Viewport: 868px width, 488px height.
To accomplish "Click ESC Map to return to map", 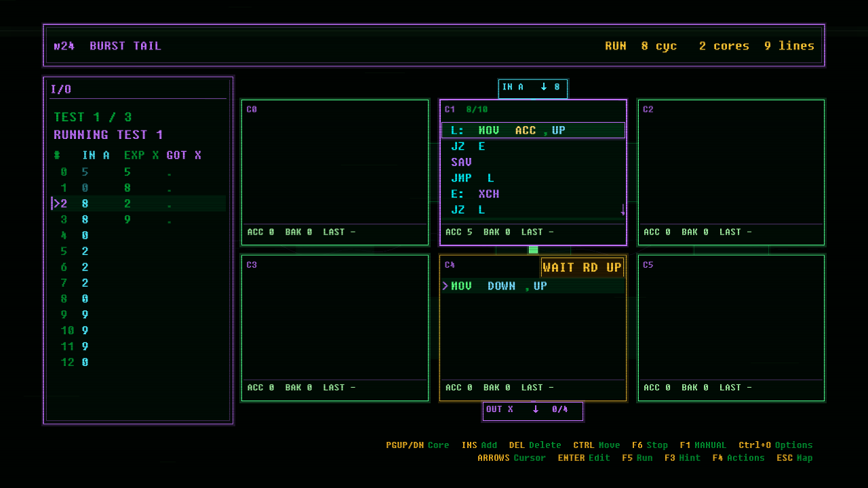I will pos(795,457).
